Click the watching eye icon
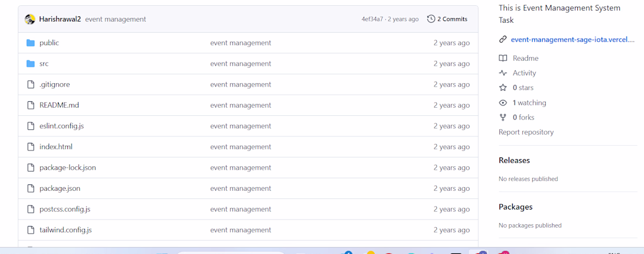This screenshot has width=644, height=254. (503, 103)
